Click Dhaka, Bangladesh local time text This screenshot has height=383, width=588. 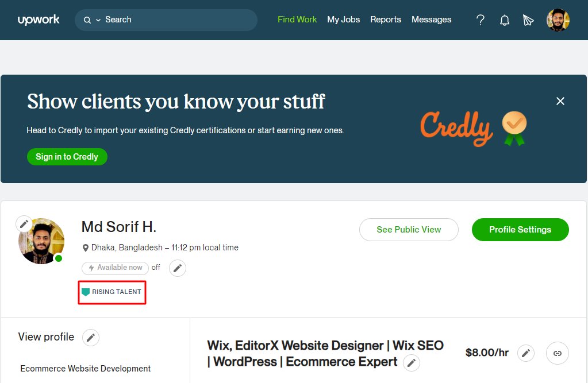(x=164, y=247)
